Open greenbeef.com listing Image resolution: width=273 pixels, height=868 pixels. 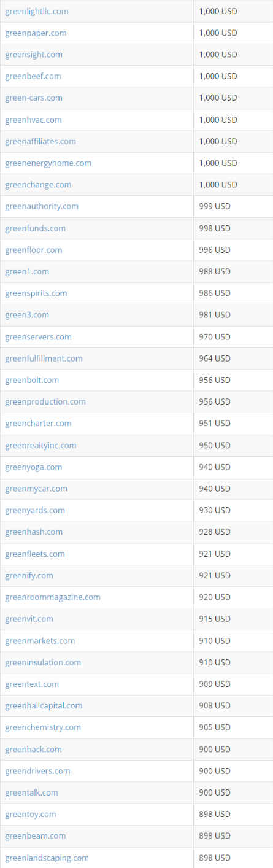pyautogui.click(x=33, y=76)
